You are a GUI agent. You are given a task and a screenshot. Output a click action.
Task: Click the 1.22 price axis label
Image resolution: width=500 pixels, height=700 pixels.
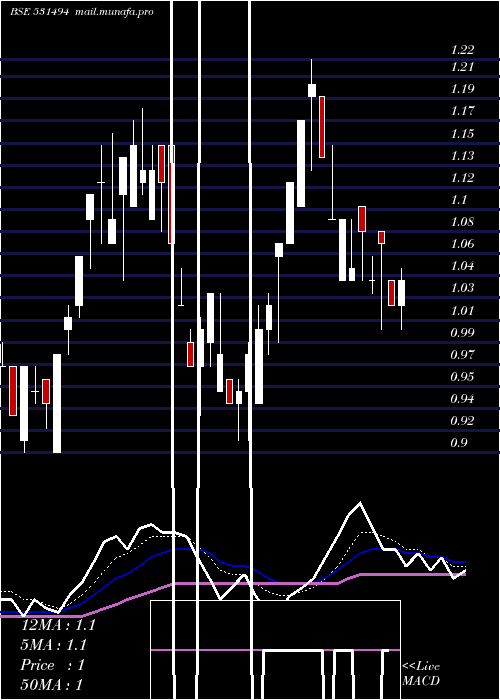pyautogui.click(x=462, y=50)
